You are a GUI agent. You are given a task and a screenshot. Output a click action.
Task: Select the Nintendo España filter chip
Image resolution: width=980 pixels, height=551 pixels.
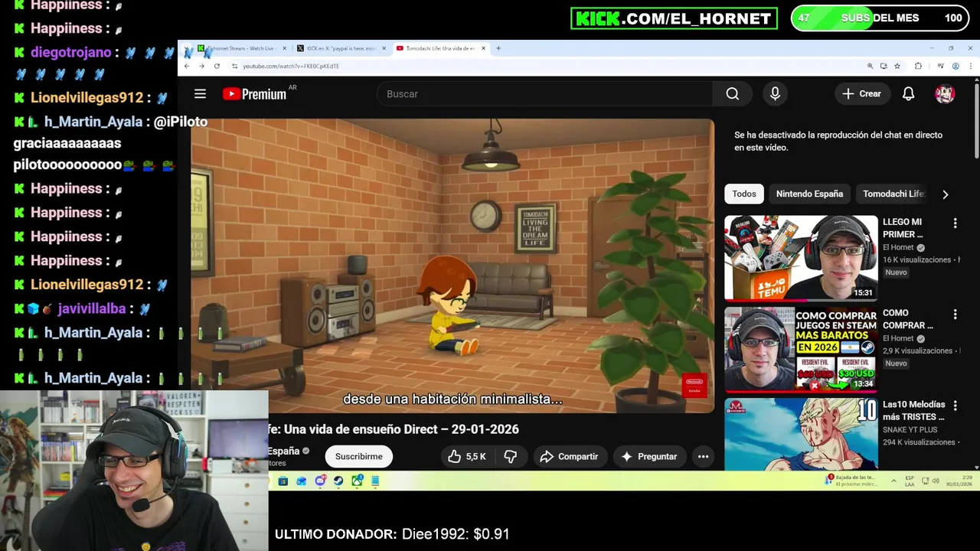tap(809, 194)
